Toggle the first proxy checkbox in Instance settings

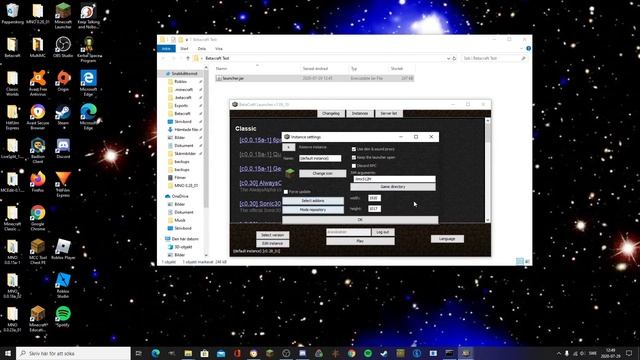[x=354, y=149]
